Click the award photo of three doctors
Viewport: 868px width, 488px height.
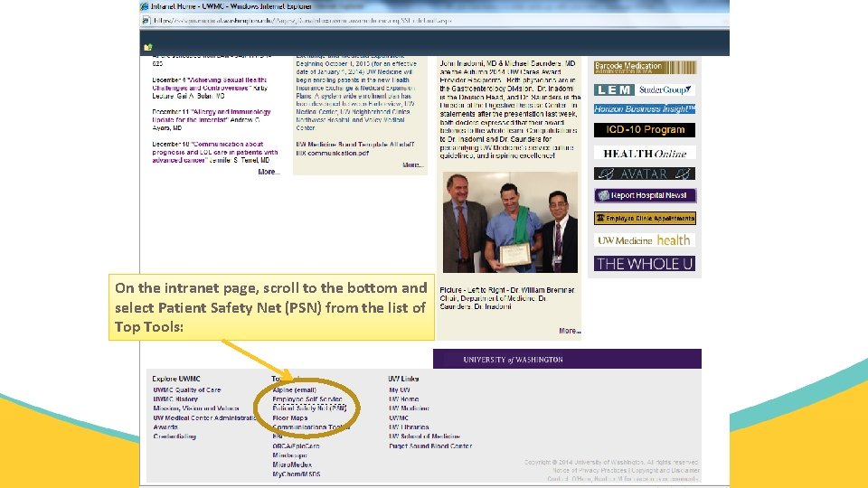[510, 222]
